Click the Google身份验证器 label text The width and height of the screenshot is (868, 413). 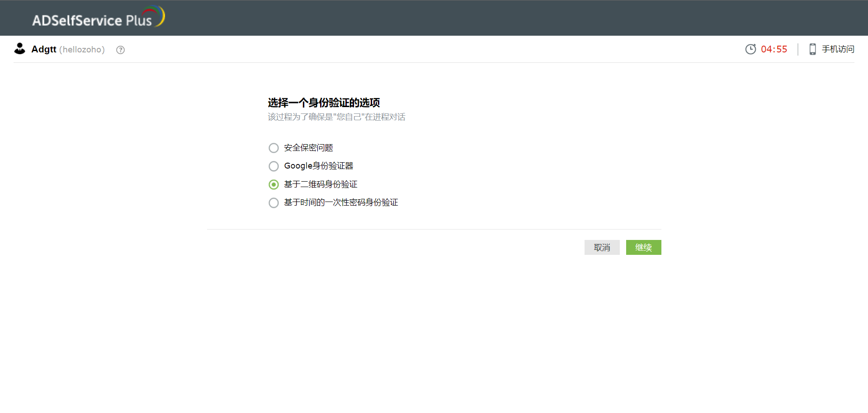pyautogui.click(x=318, y=166)
